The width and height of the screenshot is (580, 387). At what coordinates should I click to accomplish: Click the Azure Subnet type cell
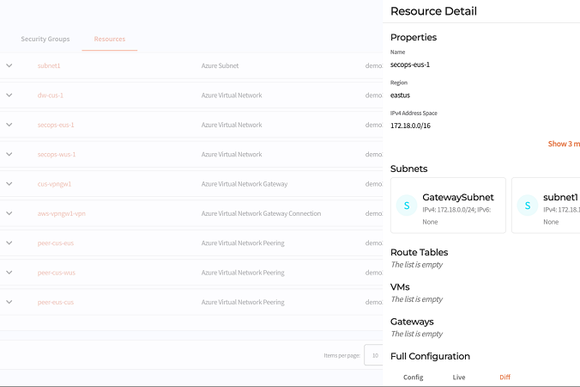tap(220, 65)
